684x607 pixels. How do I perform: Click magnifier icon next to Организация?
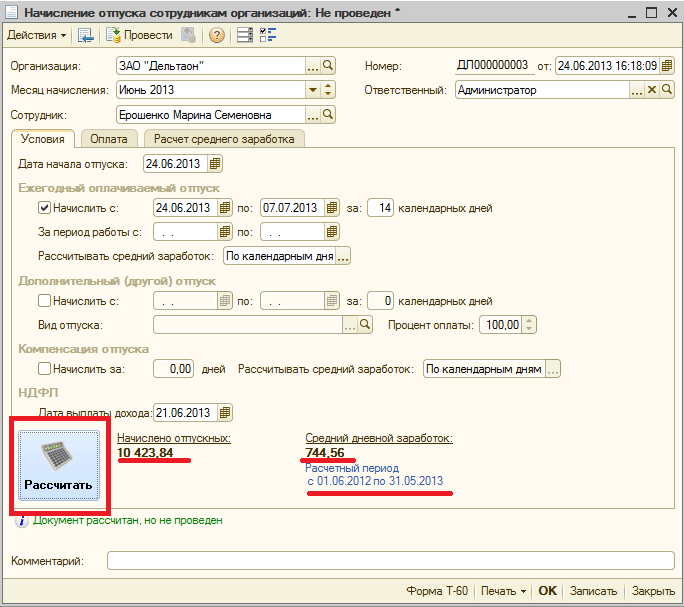tap(328, 66)
